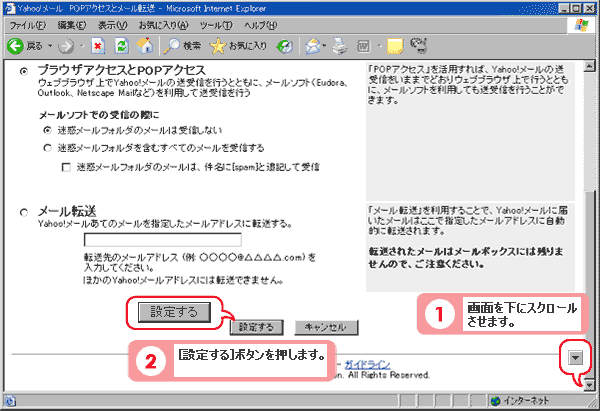Click the Media toolbar icon

click(285, 46)
